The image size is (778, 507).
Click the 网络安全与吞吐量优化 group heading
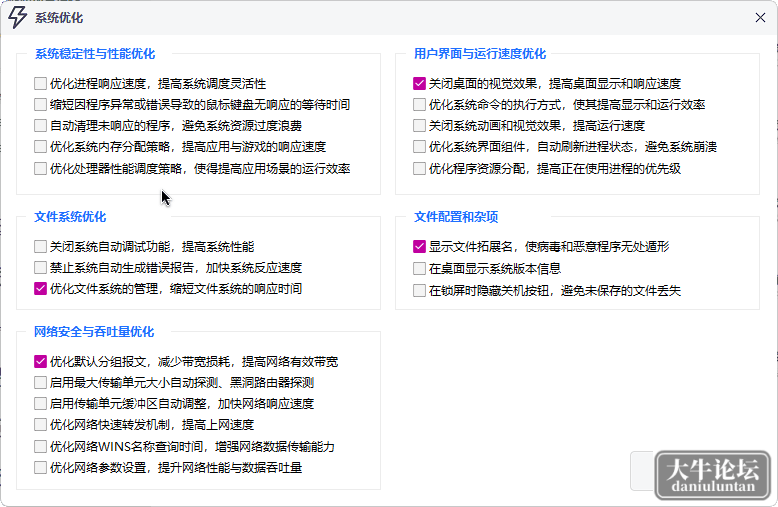[x=94, y=332]
